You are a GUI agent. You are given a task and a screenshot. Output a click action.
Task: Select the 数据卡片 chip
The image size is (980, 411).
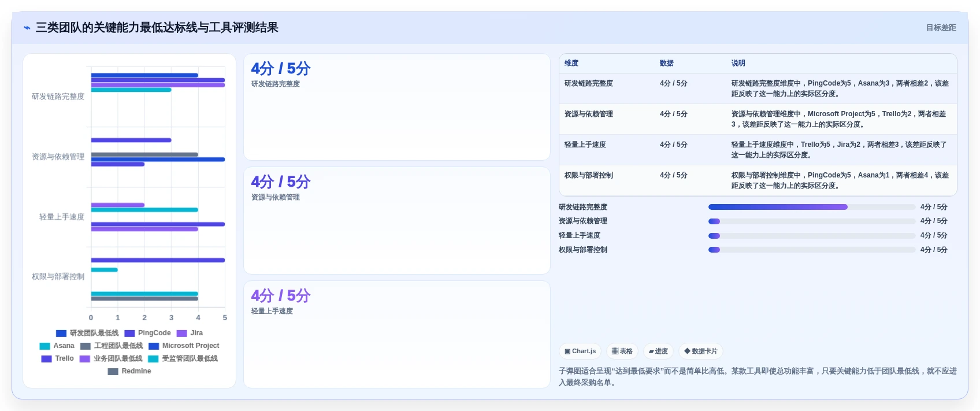pos(701,351)
